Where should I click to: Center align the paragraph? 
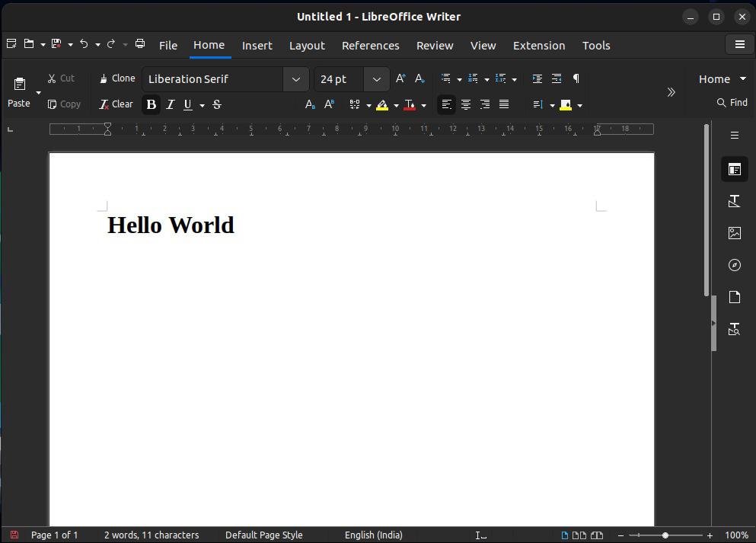tap(466, 104)
